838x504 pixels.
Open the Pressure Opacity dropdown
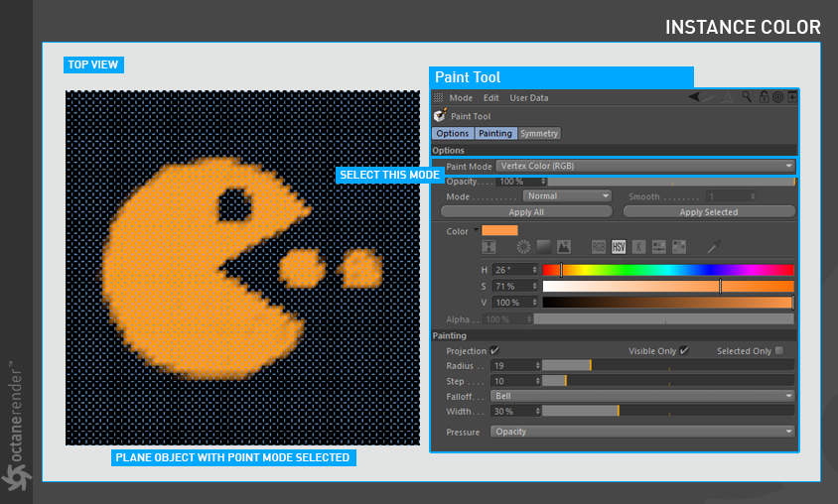(x=641, y=432)
